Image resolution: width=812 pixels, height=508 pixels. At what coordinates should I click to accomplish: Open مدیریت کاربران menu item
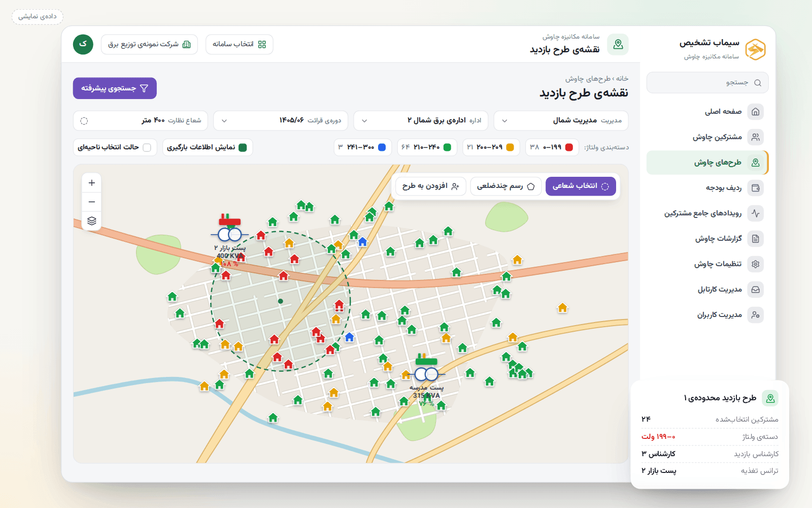click(707, 315)
